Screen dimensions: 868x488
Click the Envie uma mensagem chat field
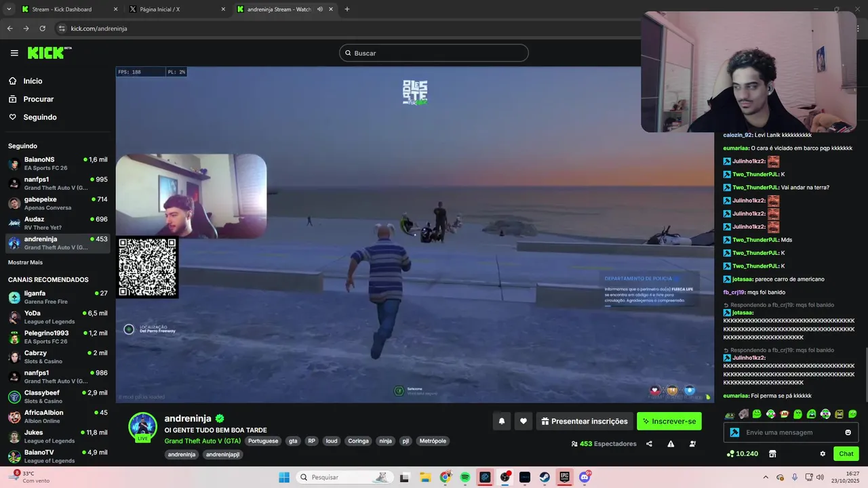click(792, 432)
